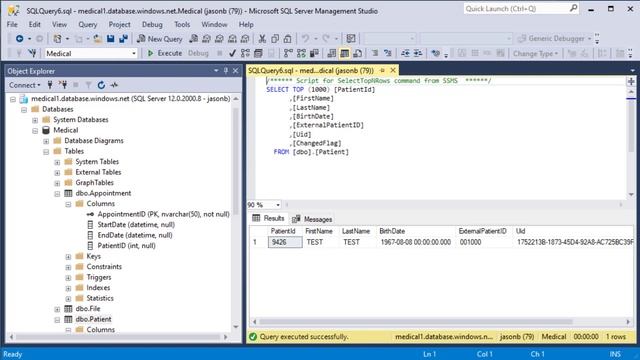Open the Medical database dropdown
640x360 pixels.
click(134, 53)
